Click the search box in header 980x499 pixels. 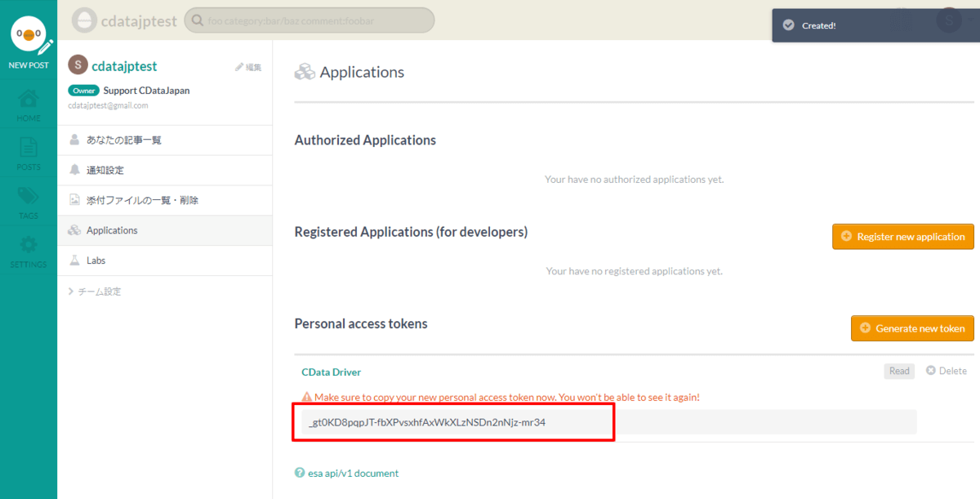310,20
